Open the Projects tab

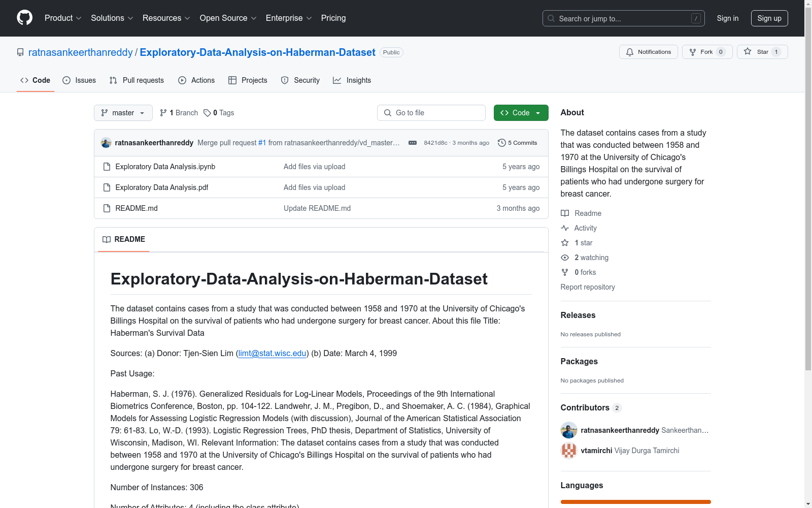pyautogui.click(x=248, y=80)
